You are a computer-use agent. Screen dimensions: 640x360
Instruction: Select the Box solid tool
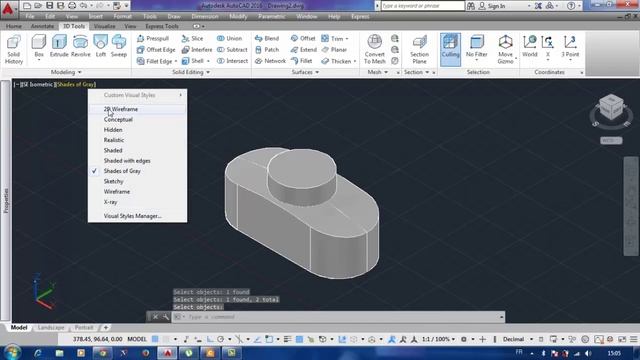(x=39, y=46)
